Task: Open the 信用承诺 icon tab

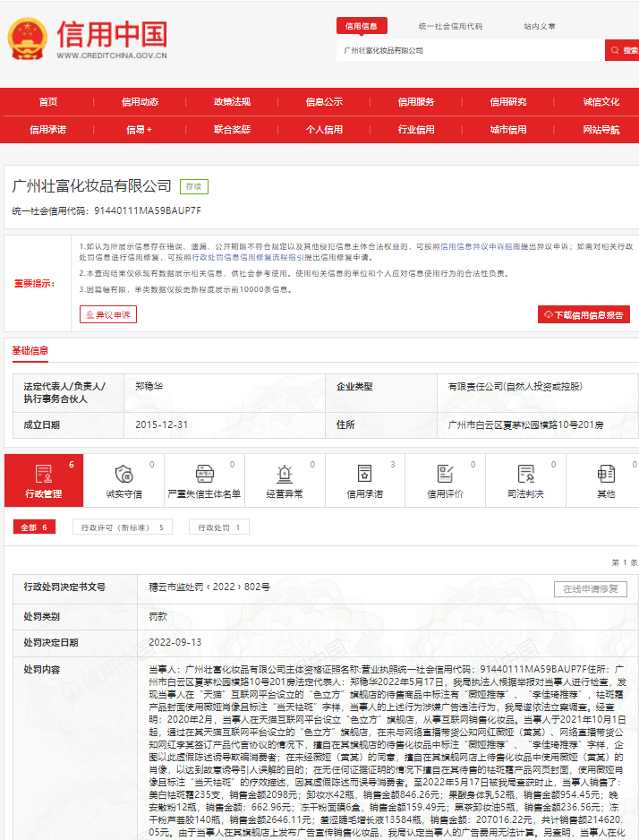Action: [365, 481]
